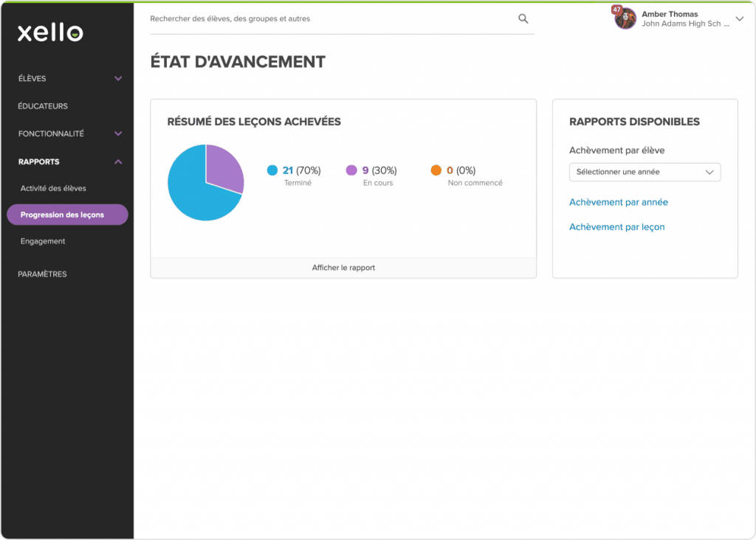
Task: Click the orange Non commencé legend dot
Action: (x=436, y=170)
